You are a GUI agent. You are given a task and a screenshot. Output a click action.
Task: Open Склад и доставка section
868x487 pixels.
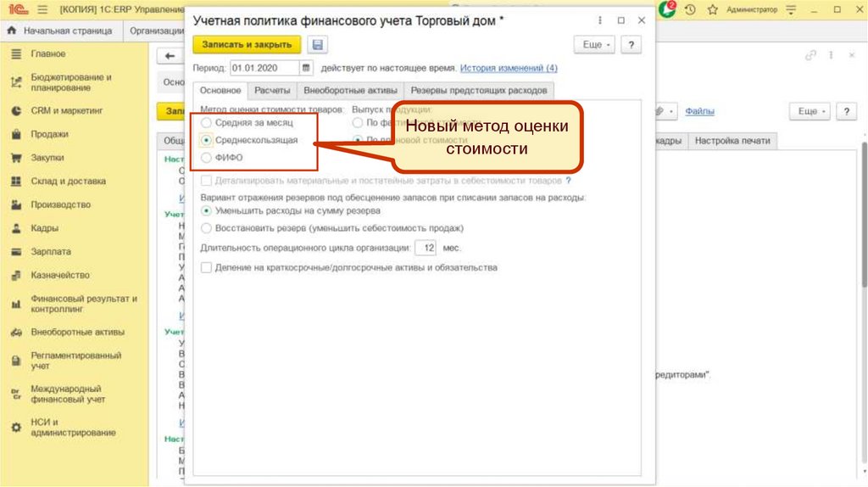(x=68, y=182)
